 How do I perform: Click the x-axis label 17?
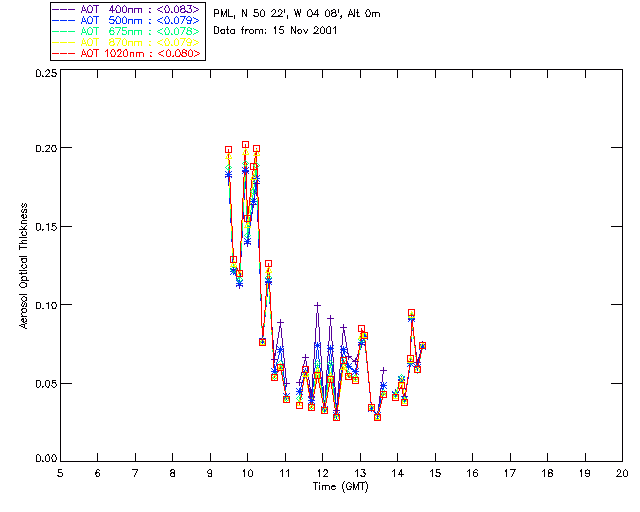tap(510, 473)
